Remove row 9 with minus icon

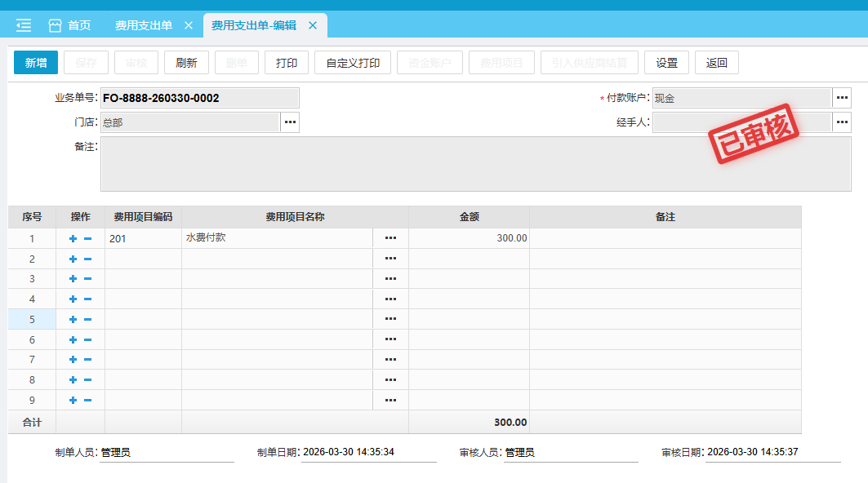coord(87,400)
